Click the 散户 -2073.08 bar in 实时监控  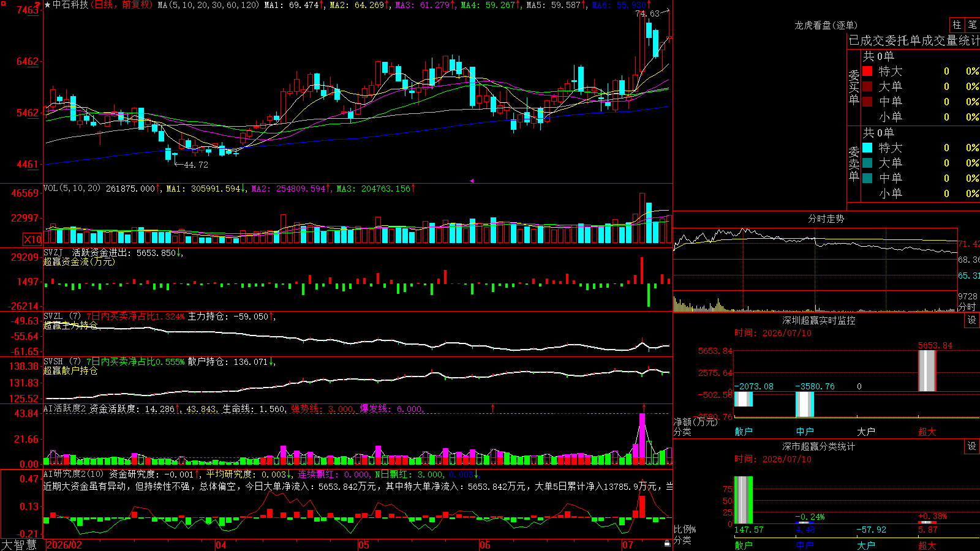tap(744, 399)
